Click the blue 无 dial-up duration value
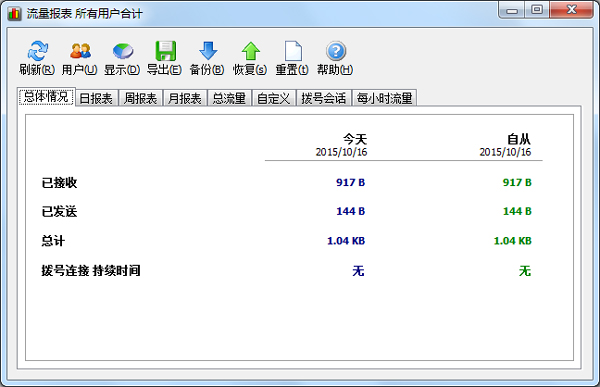 [358, 271]
